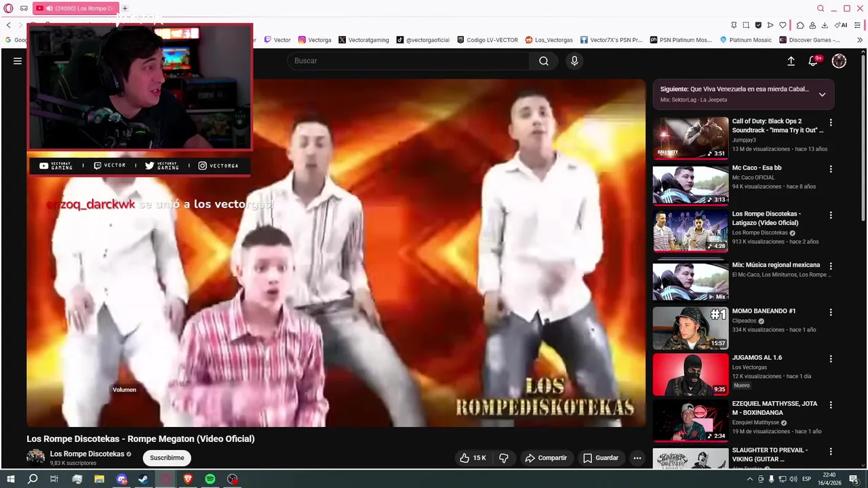
Task: Open Vectoratgaming bookmark
Action: pos(364,40)
